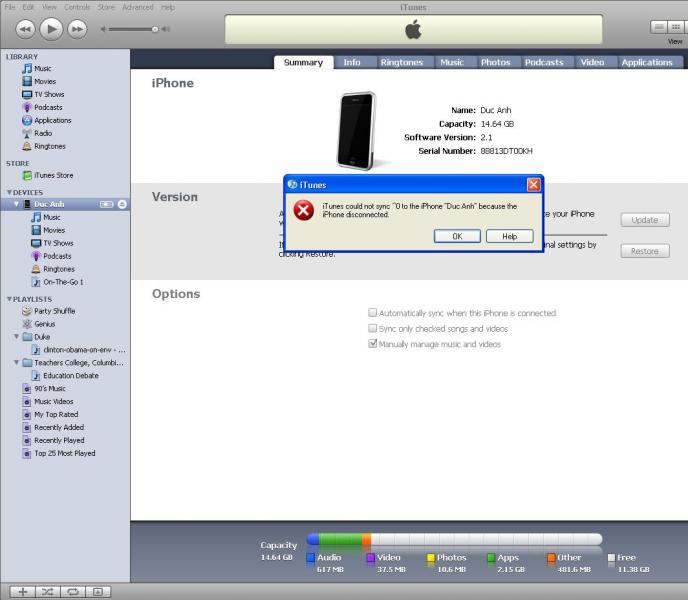Enable automatically sync when iPhone is connected
Viewport: 688px width, 600px height.
point(373,313)
